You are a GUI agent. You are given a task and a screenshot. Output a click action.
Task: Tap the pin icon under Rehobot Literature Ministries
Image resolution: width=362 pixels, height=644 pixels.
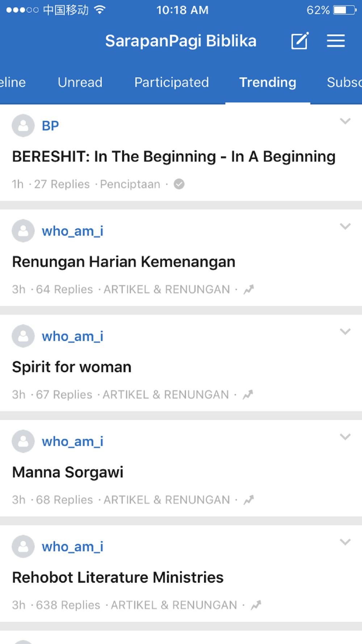coord(256,605)
